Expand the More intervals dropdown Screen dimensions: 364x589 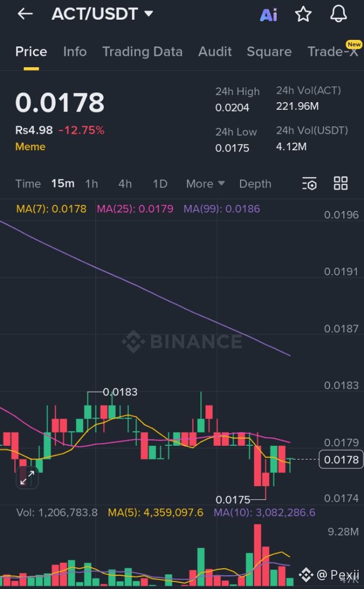pos(205,184)
